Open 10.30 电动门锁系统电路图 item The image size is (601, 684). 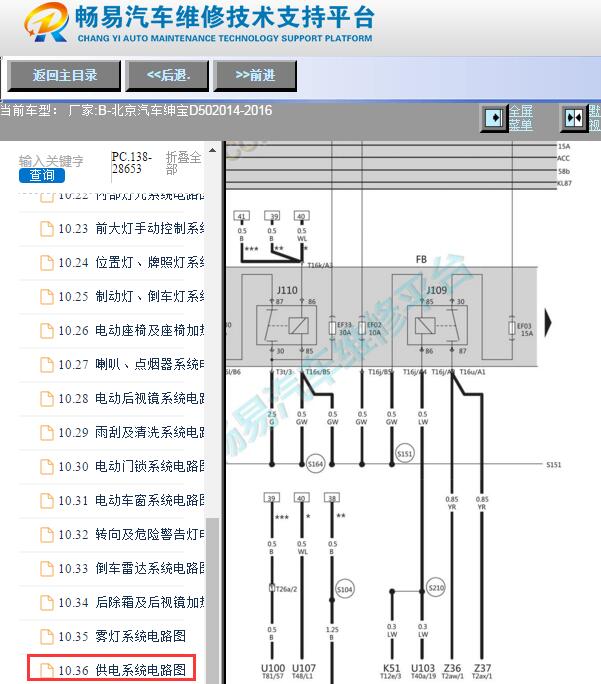[131, 466]
